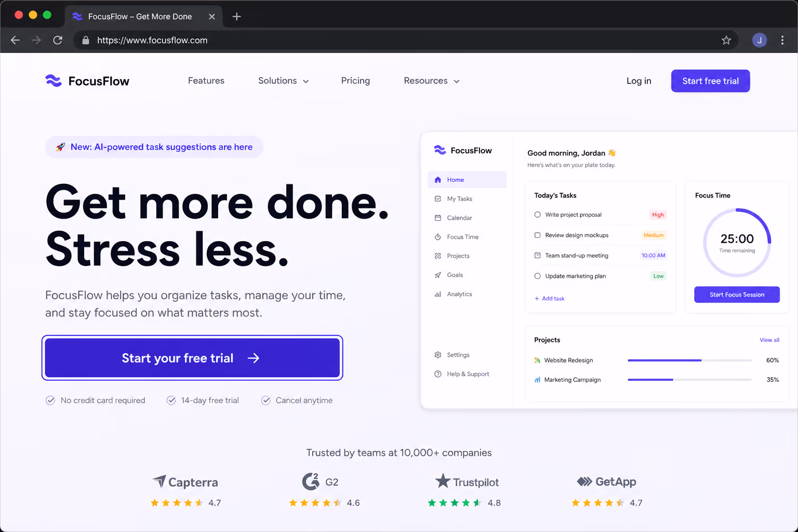Viewport: 798px width, 532px height.
Task: Click the 60% progress value
Action: coord(773,360)
